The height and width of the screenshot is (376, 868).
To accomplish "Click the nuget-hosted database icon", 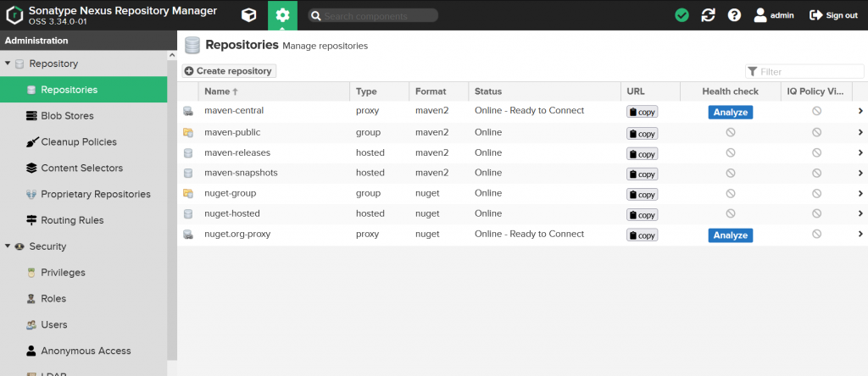I will 188,214.
